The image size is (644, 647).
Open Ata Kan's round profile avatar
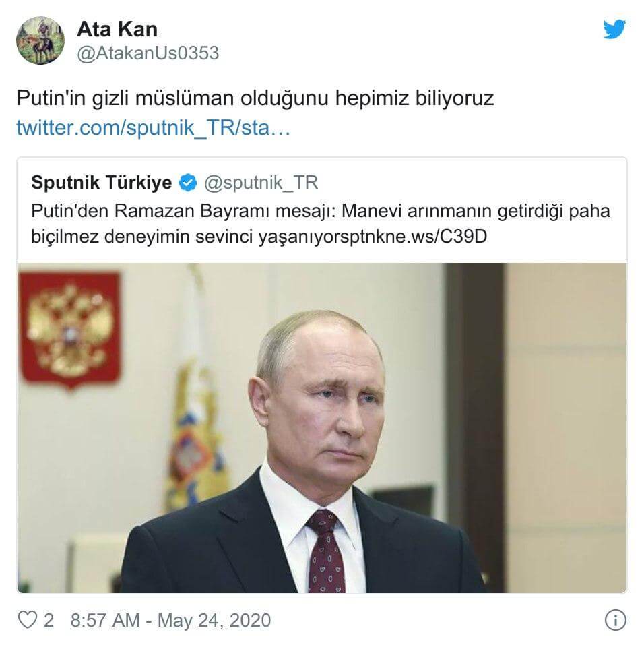click(40, 40)
